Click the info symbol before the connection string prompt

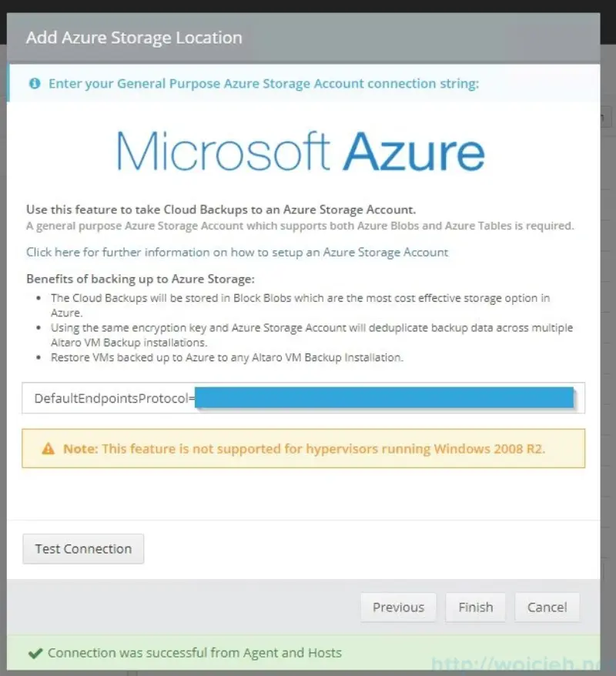34,83
